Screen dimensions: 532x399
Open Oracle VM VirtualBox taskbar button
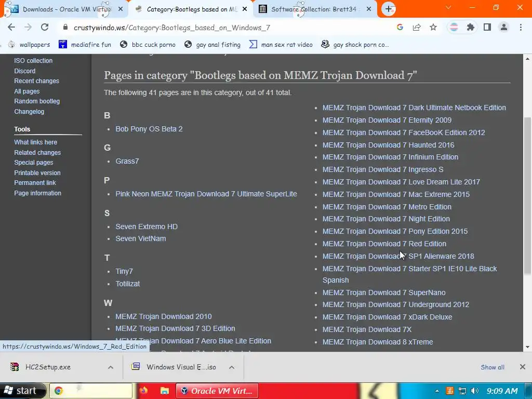(x=217, y=391)
